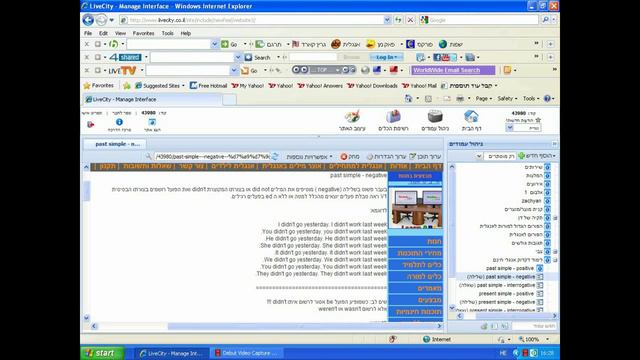The image size is (640, 360).
Task: Select 'past simple - positive' tree item
Action: (x=510, y=268)
